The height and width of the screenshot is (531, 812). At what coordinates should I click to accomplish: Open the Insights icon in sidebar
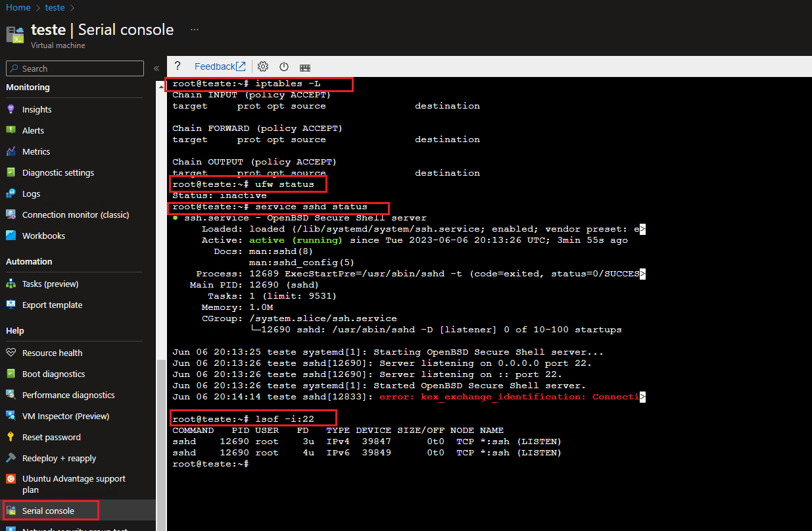tap(11, 109)
